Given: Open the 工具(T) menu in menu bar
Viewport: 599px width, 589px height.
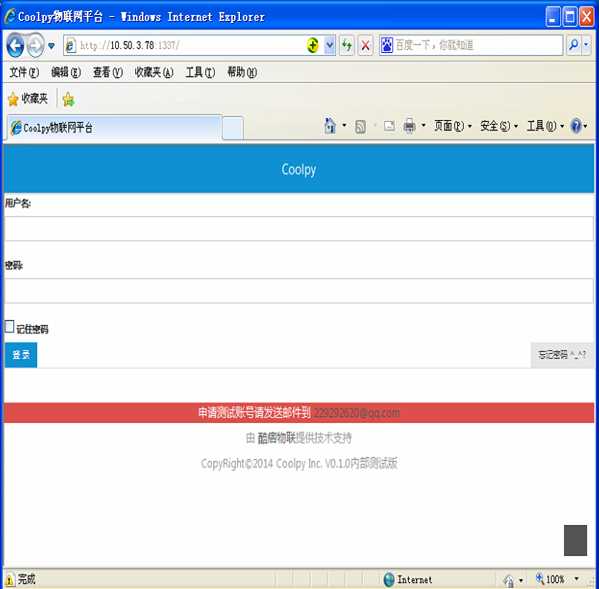Looking at the screenshot, I should [200, 72].
